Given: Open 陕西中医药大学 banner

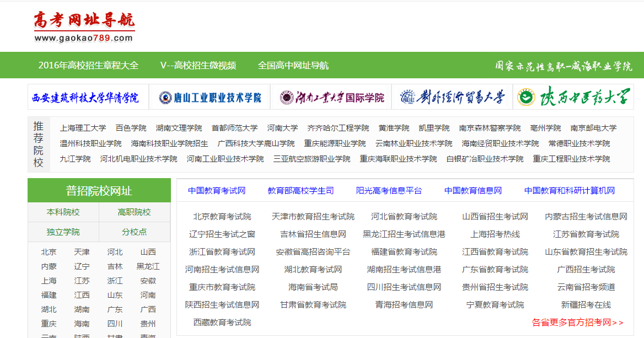Looking at the screenshot, I should click(x=573, y=97).
